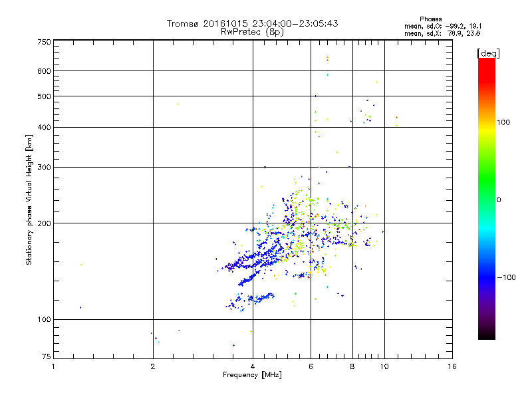Screen dimensions: 532x399
Task: Click the plot title 'Tromsø 20161015 23:04:00-23:05:43'
Action: (252, 23)
